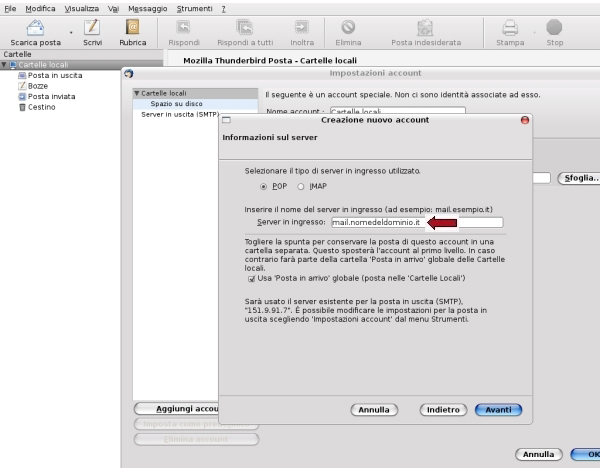Click the Elimina delete icon
This screenshot has width=600, height=468.
click(348, 28)
